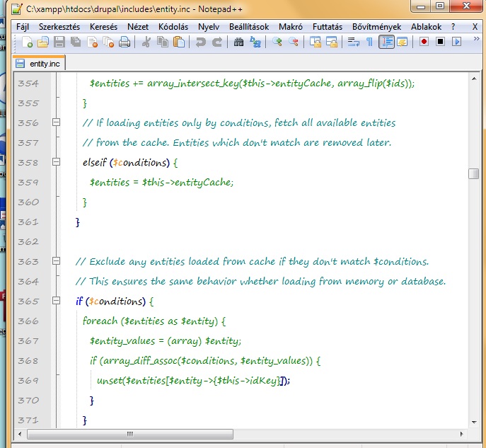This screenshot has height=448, width=486.
Task: Open the Beállítások menu
Action: (249, 27)
